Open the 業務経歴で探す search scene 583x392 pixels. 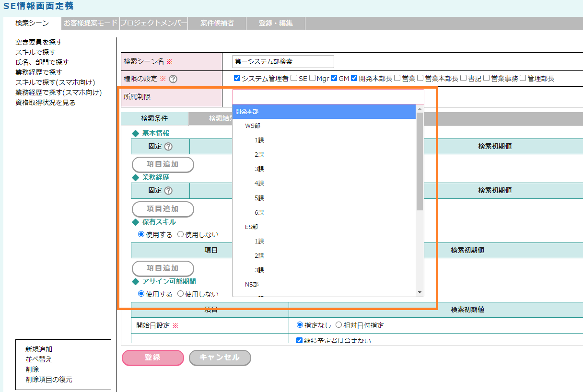[39, 72]
